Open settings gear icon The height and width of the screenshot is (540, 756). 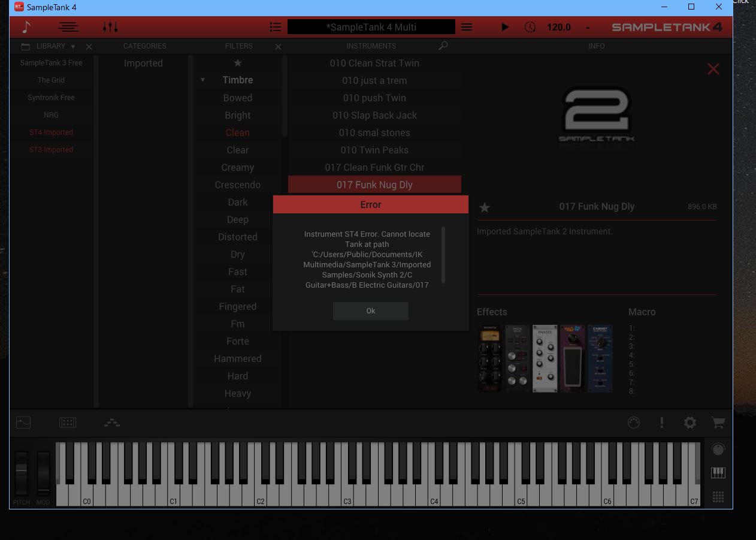point(690,423)
